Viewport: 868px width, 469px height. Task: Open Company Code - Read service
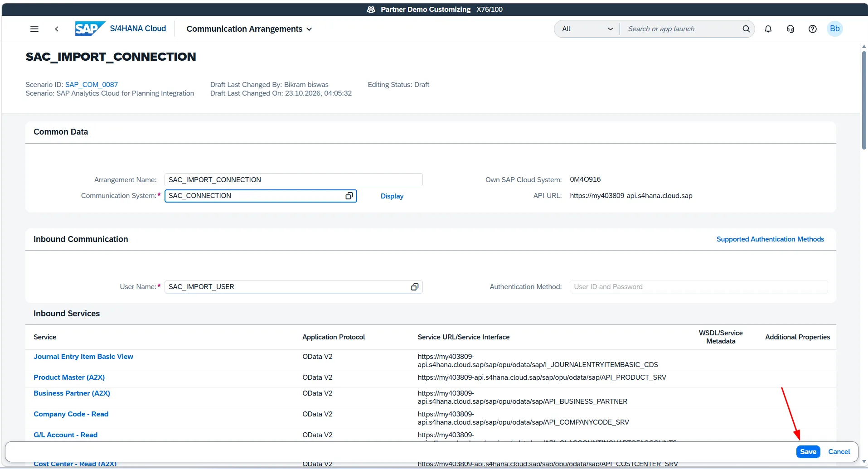pos(71,414)
